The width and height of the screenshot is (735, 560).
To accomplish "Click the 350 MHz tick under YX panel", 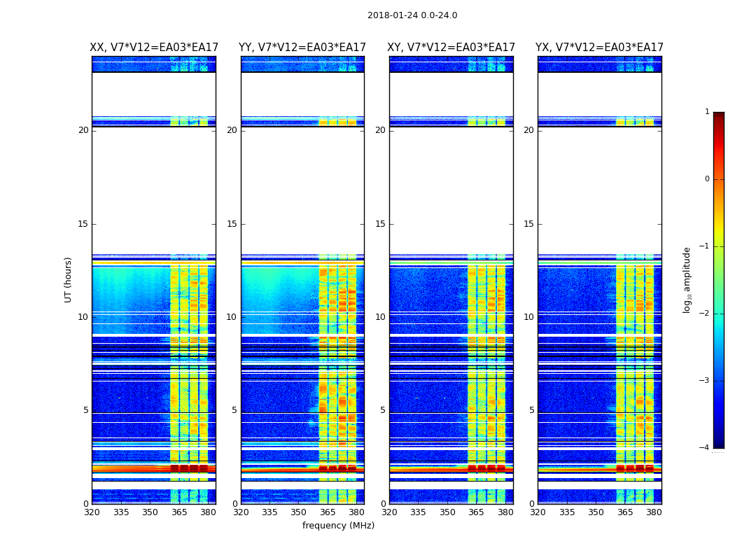I will tap(596, 512).
